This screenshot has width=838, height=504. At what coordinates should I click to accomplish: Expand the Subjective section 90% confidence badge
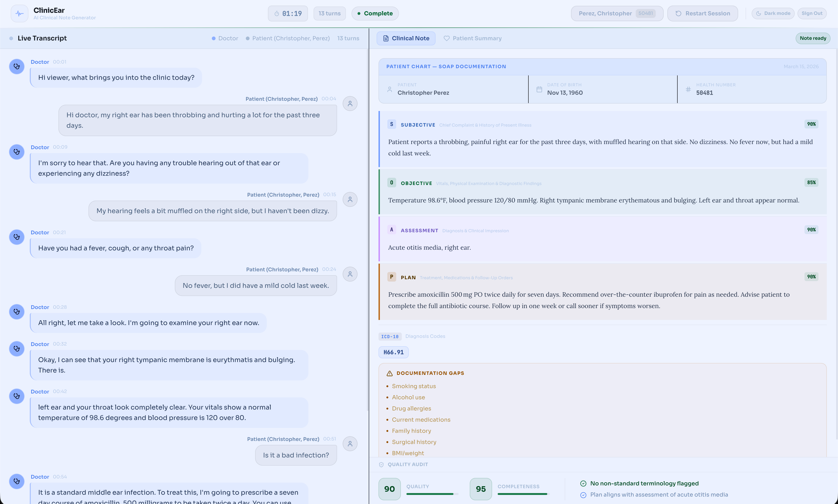811,124
